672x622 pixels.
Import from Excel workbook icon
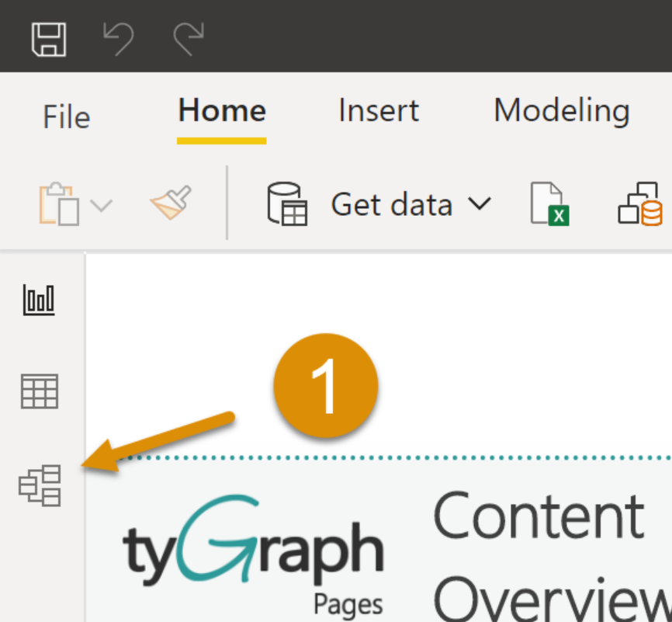[x=550, y=203]
